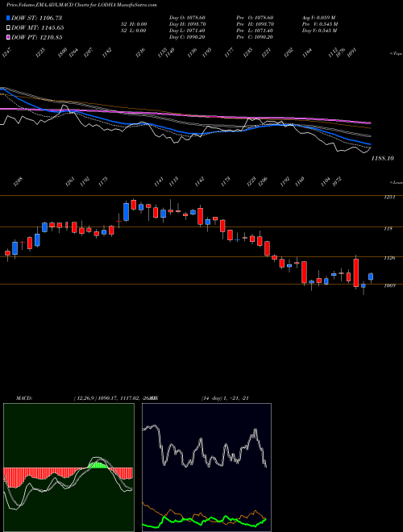This screenshot has width=403, height=532.
Task: Click the magenta DOW PT legend swatch
Action: [9, 37]
